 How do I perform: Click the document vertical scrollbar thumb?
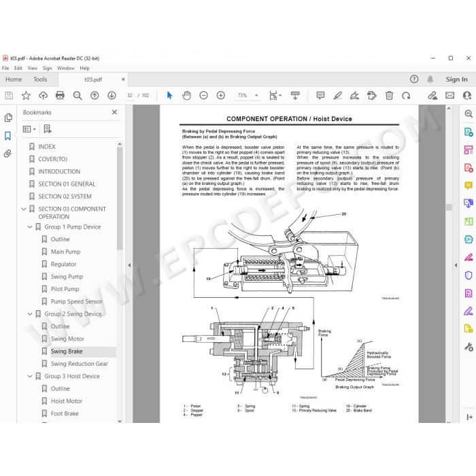(x=449, y=207)
